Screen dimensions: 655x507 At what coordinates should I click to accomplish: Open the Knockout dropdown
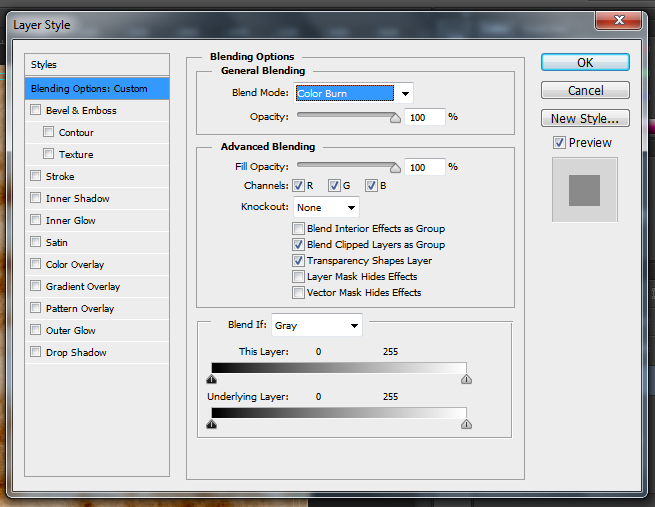coord(326,207)
